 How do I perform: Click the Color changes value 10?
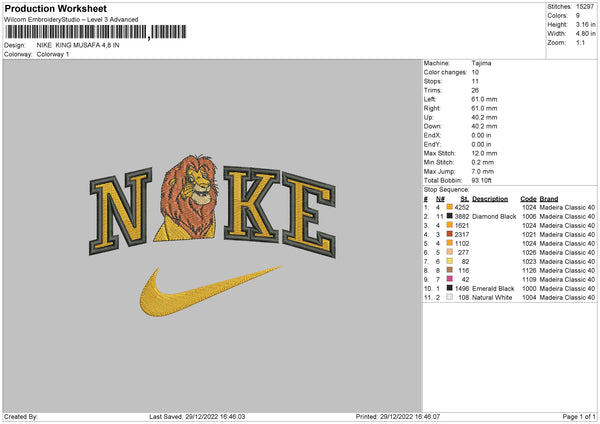(x=475, y=72)
